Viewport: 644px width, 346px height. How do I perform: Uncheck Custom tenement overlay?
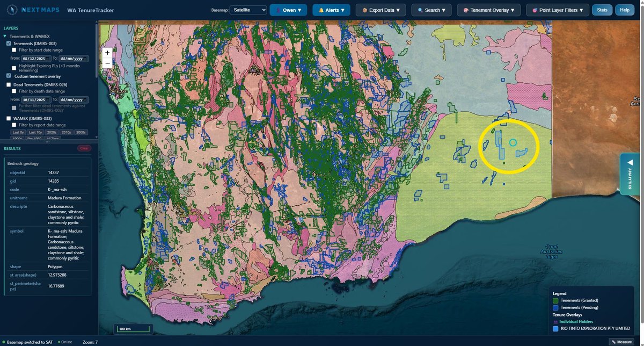coord(9,76)
